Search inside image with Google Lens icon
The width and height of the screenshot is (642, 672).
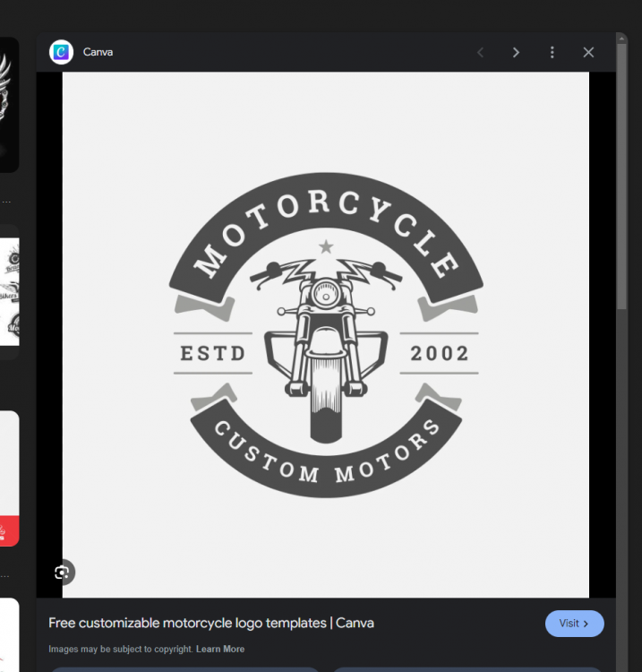(x=63, y=573)
